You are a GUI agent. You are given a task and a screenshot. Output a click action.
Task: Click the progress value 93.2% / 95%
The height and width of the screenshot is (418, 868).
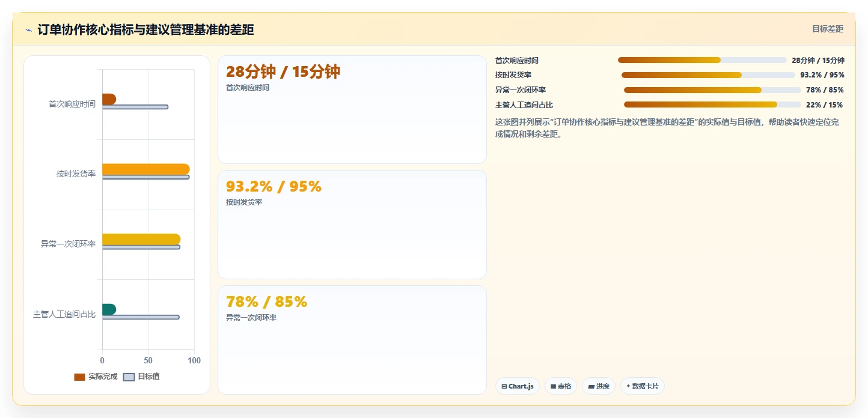click(822, 75)
